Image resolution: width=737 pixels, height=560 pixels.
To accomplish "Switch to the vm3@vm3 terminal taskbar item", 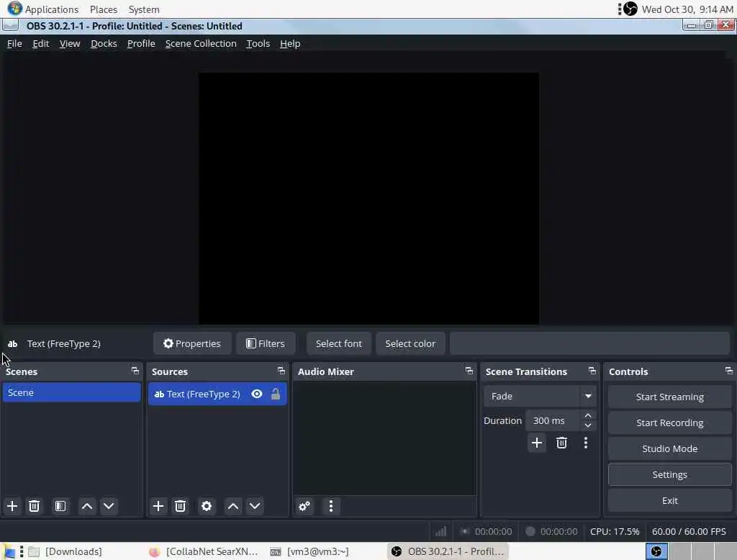I will click(x=310, y=551).
